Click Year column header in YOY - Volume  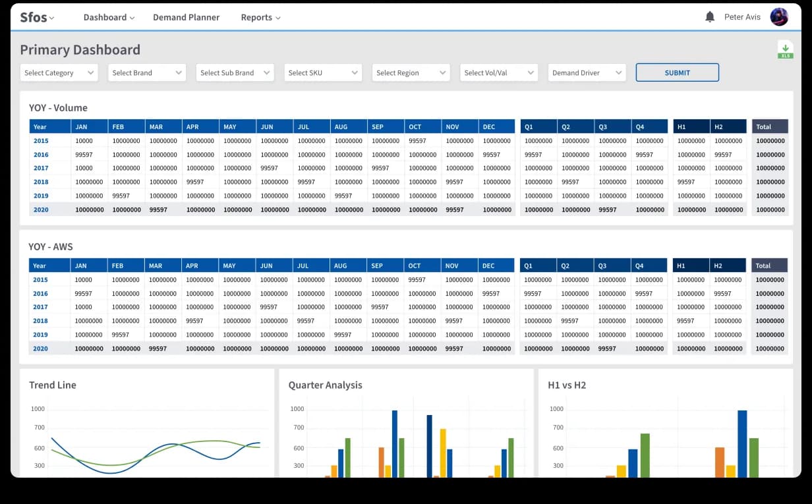point(50,126)
